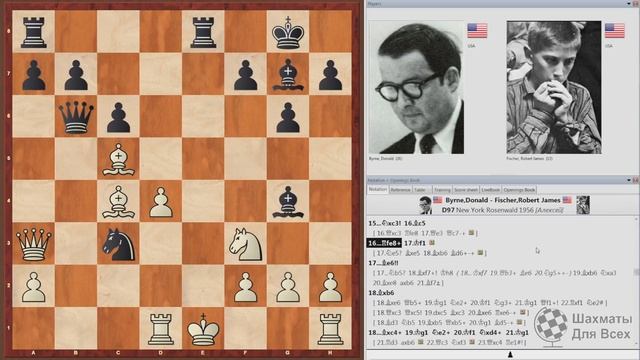Pick the black pawn on g6

[x=288, y=118]
